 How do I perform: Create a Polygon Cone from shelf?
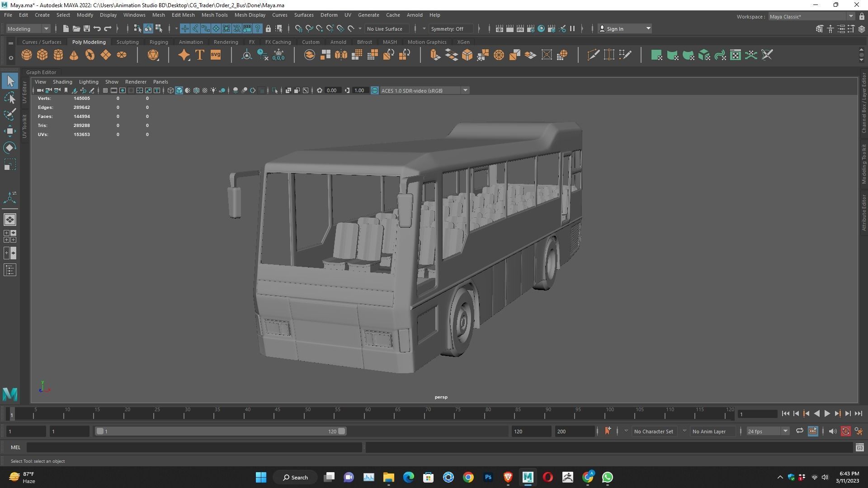point(74,55)
